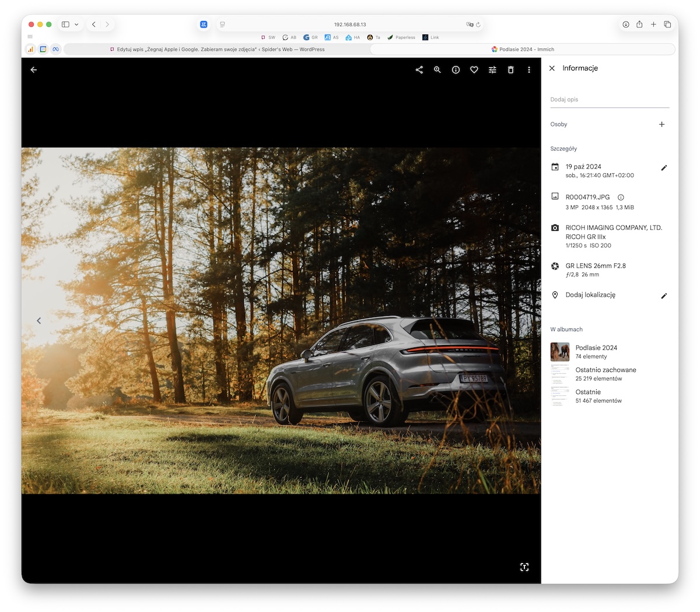
Task: Edit the date 19 paź 2024
Action: (663, 168)
